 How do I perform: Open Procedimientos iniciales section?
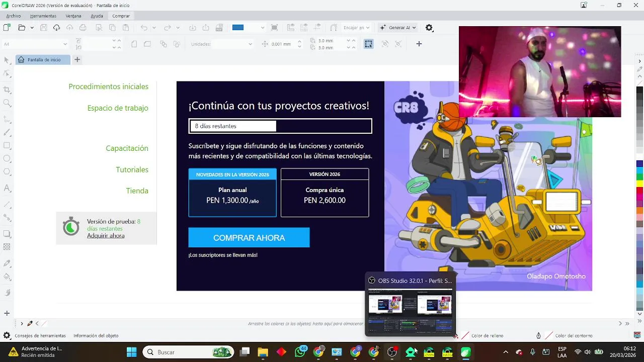[108, 86]
